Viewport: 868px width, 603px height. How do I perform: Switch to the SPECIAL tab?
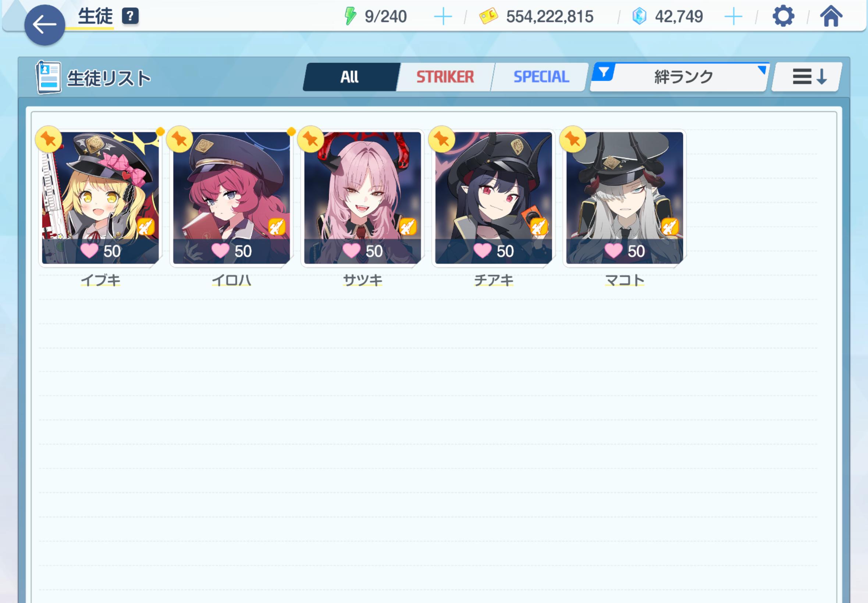(x=541, y=77)
